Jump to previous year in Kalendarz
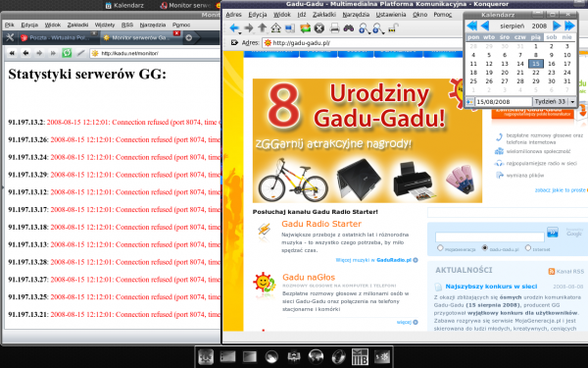 [471, 26]
